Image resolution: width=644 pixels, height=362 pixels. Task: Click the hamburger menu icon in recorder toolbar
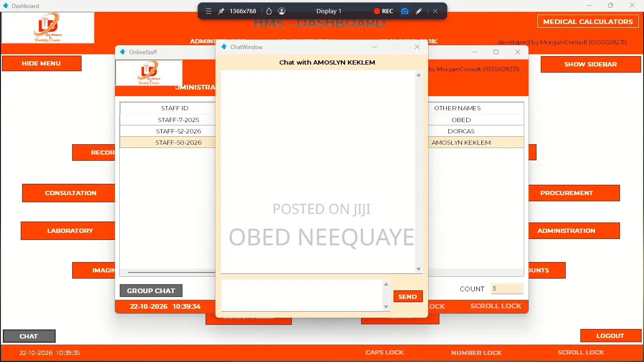point(208,11)
